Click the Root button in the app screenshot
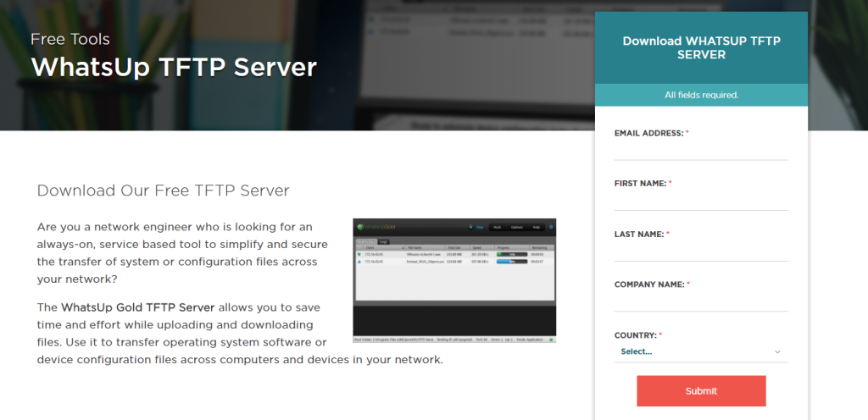This screenshot has width=868, height=420. (498, 227)
